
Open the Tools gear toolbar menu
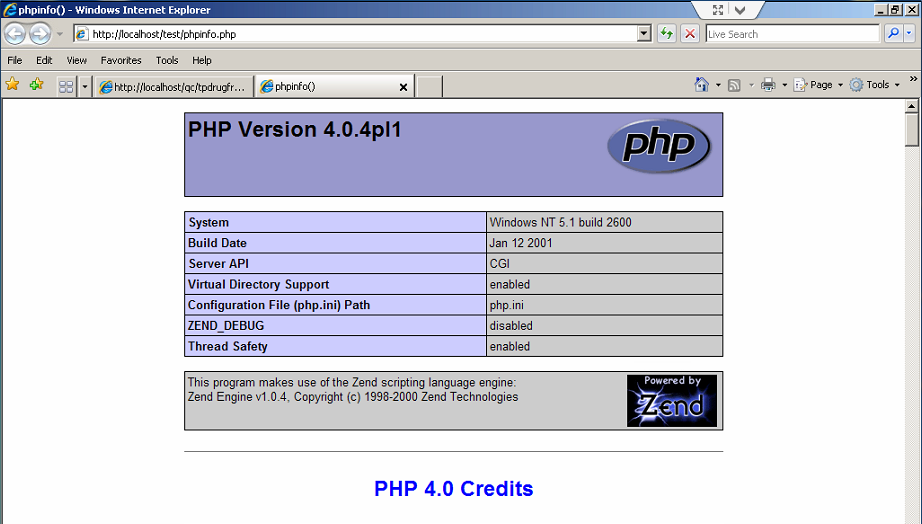874,85
